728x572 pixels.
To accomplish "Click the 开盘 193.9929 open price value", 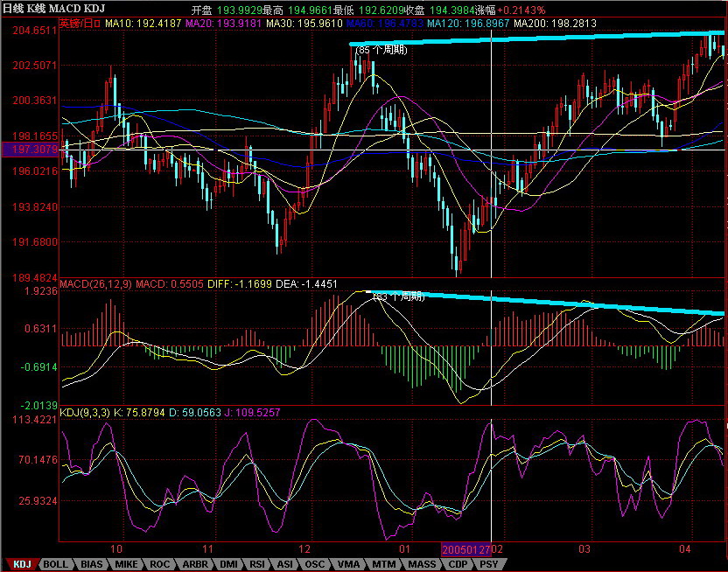I will (x=227, y=10).
